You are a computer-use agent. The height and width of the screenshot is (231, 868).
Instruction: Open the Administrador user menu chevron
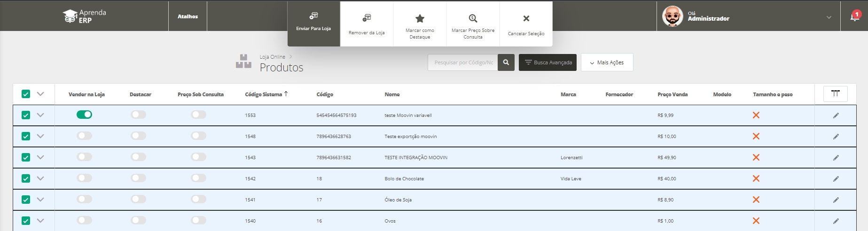829,17
